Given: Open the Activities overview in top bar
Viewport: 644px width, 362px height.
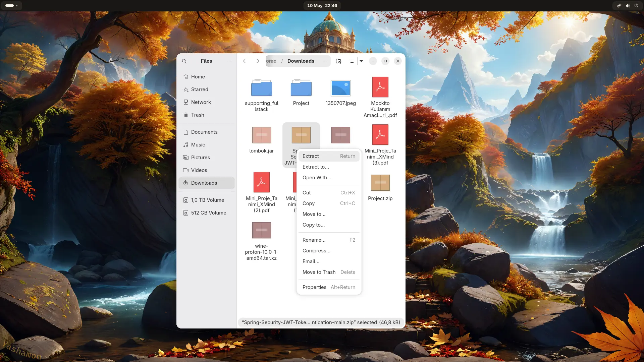Looking at the screenshot, I should (12, 6).
